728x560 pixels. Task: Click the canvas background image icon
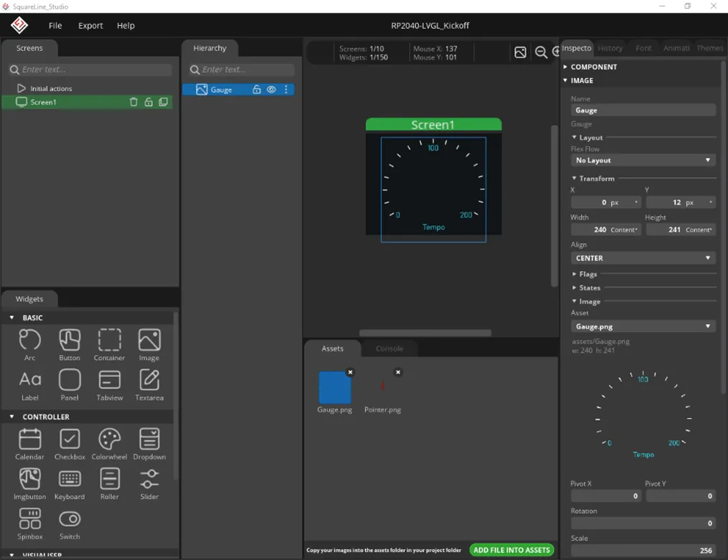coord(520,52)
